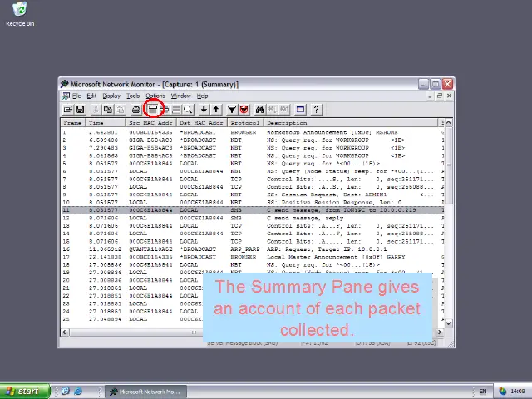The height and width of the screenshot is (399, 532).
Task: Click the Microsoft Network Monitor taskbar button
Action: [145, 392]
